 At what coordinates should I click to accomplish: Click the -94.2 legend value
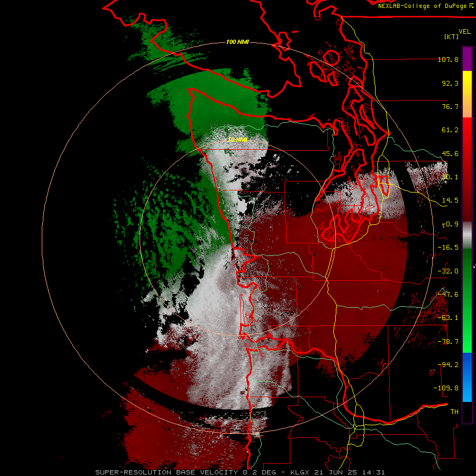[x=448, y=365]
